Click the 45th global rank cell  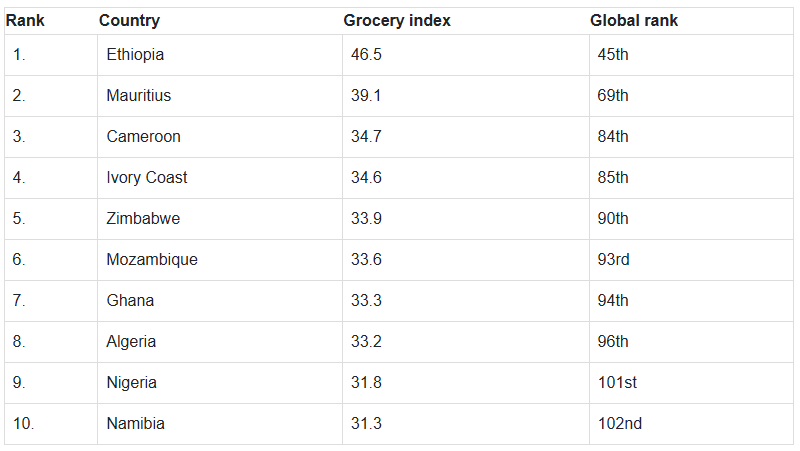tap(613, 55)
